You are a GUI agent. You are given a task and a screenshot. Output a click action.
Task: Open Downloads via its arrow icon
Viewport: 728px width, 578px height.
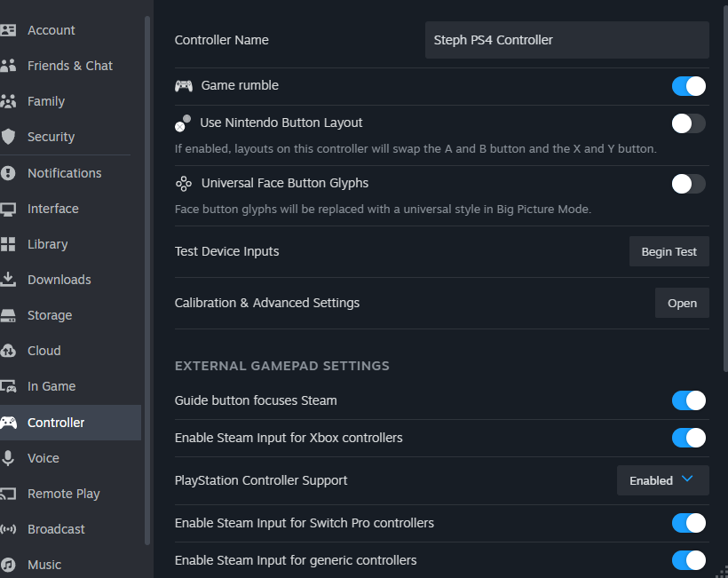(8, 280)
